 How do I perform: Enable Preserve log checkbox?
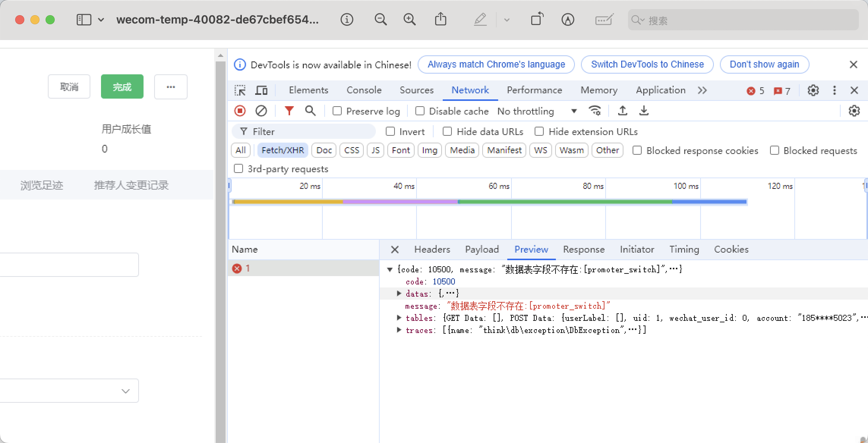tap(337, 111)
